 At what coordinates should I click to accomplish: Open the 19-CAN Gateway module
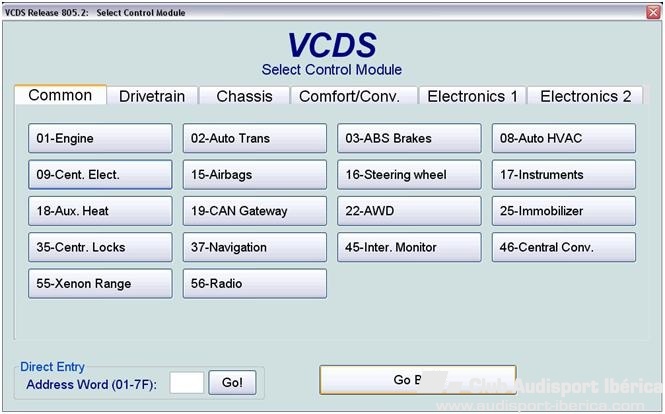[254, 211]
